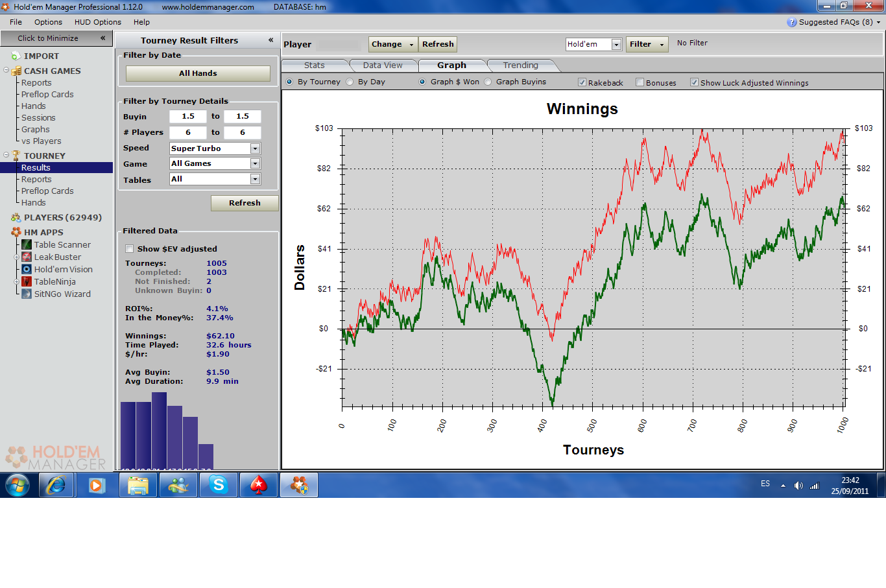Click the Hold'em Manager title bar icon
Viewport: 886px width, 588px height.
point(6,6)
